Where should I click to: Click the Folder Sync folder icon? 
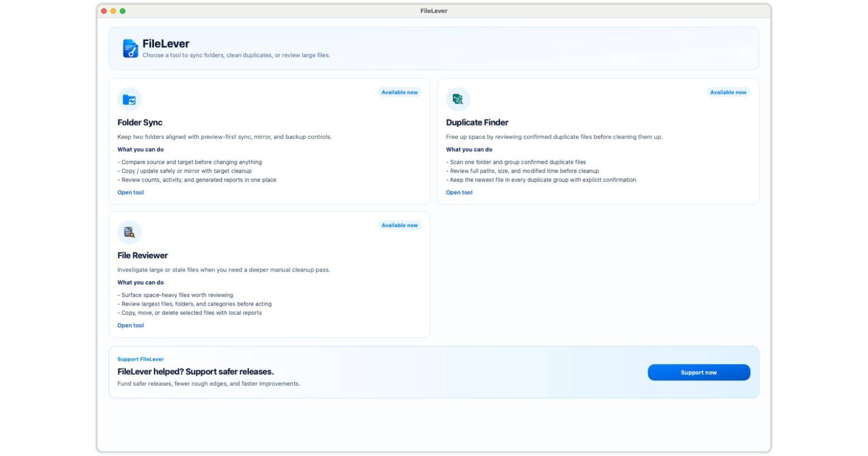[x=129, y=99]
